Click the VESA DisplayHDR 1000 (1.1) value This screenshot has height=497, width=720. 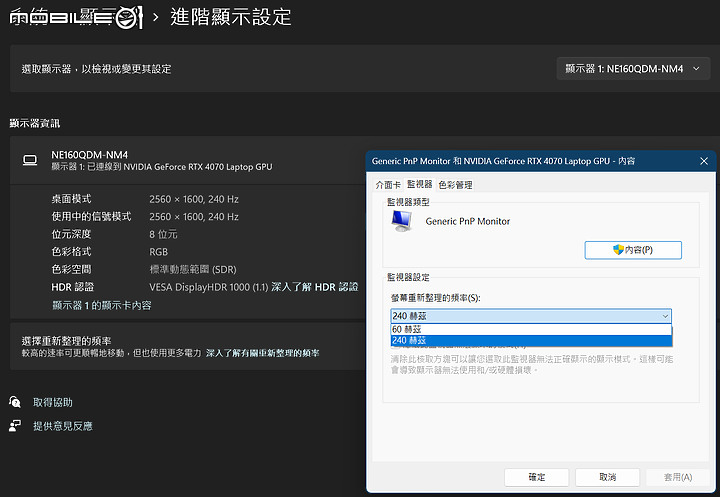point(208,287)
